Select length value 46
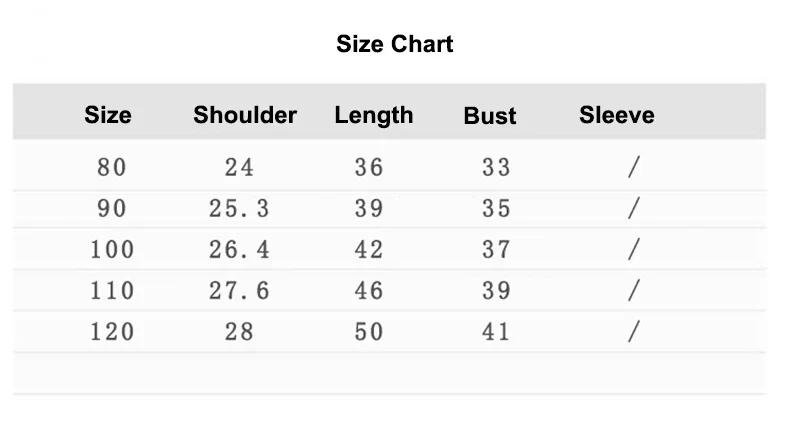Viewport: 790px width, 443px height. click(x=369, y=290)
